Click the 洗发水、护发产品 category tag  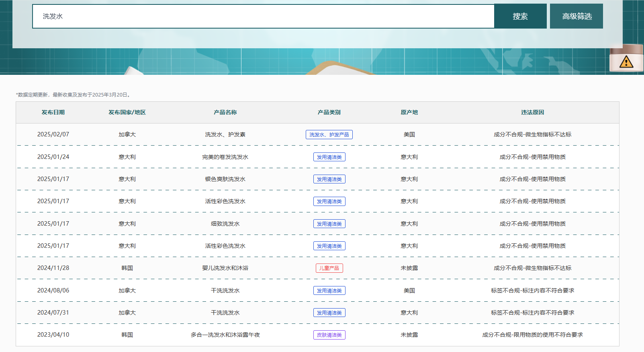(x=329, y=135)
